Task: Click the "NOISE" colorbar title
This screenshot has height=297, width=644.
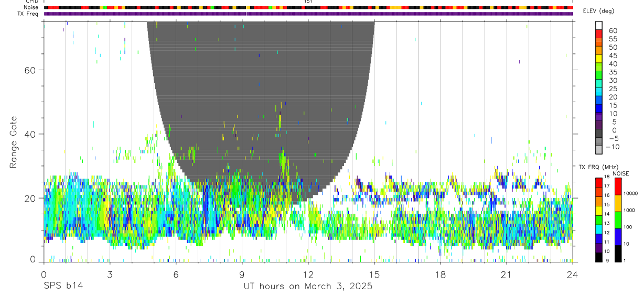Action: [x=620, y=173]
